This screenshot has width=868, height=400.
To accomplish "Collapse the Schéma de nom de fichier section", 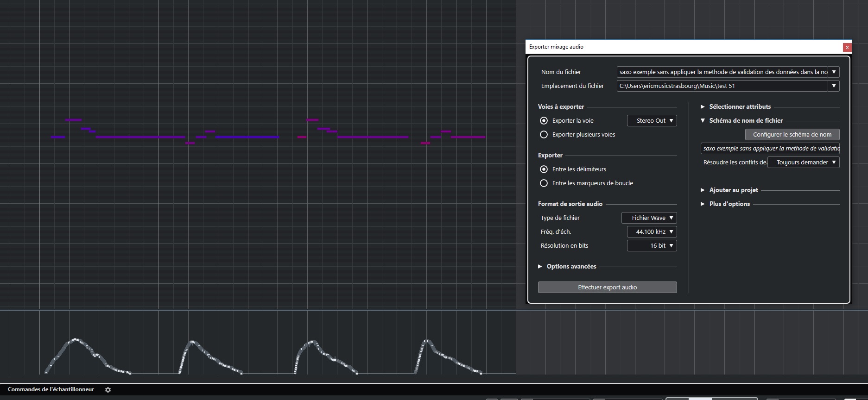I will click(x=703, y=121).
